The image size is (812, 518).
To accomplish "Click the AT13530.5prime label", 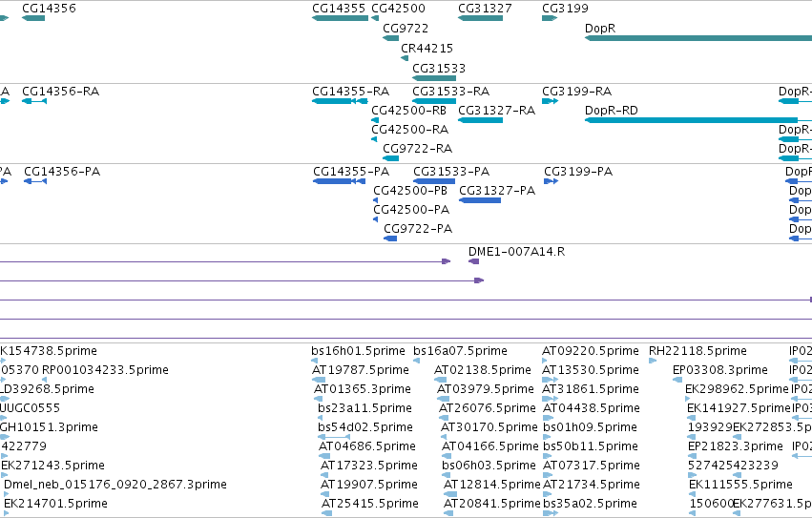I will point(591,370).
